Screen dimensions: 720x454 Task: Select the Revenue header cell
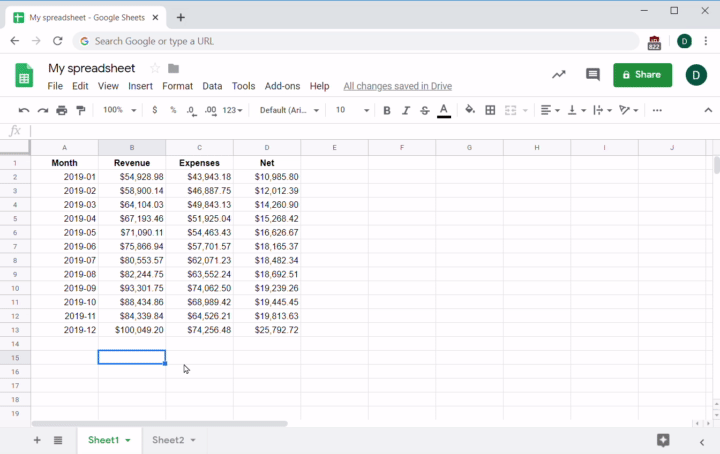[132, 162]
